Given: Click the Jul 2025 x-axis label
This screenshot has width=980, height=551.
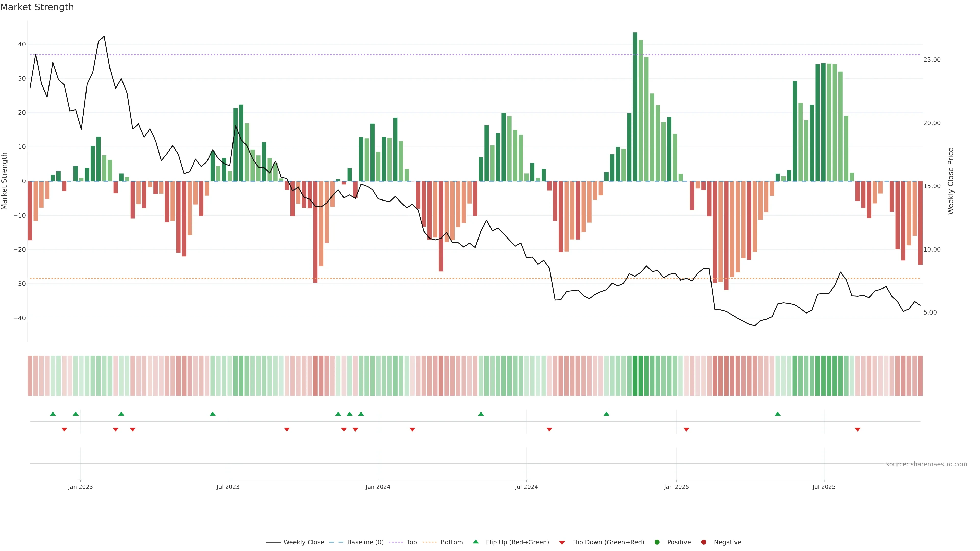Looking at the screenshot, I should (x=824, y=487).
